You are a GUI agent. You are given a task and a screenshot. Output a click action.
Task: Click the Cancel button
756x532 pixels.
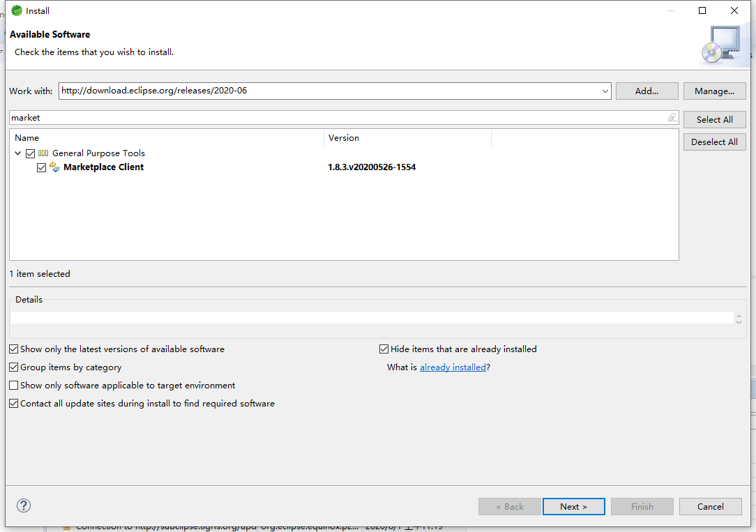click(x=710, y=506)
